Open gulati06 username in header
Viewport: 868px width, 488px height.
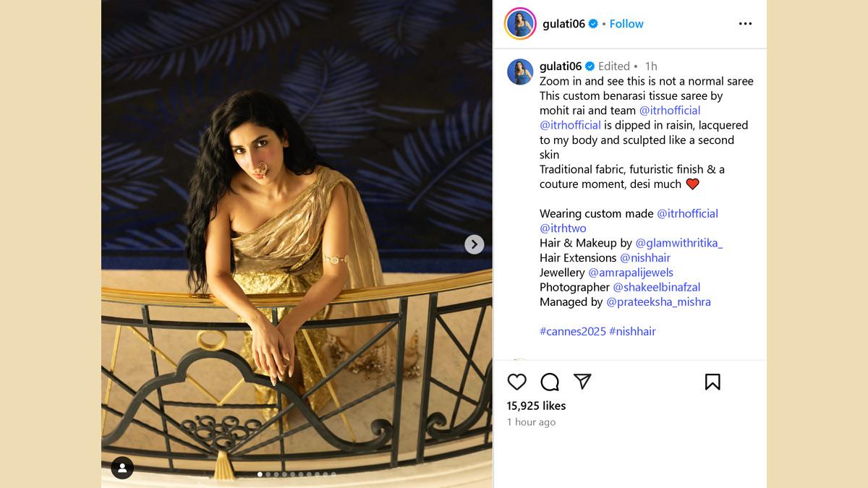pyautogui.click(x=563, y=24)
